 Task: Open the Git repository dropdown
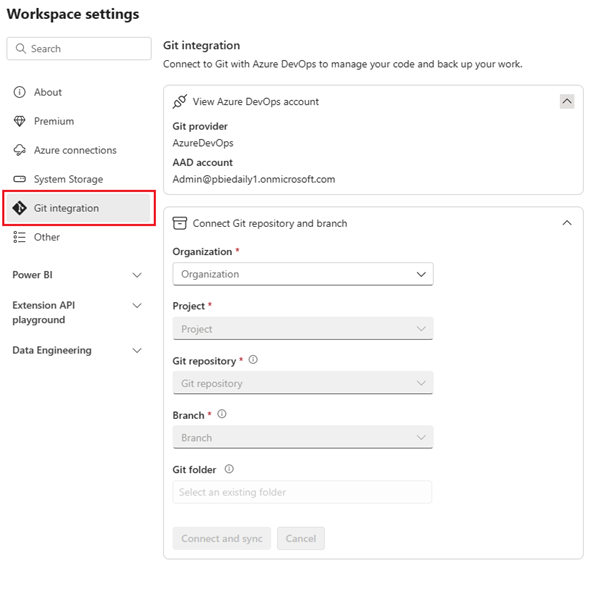click(x=303, y=383)
